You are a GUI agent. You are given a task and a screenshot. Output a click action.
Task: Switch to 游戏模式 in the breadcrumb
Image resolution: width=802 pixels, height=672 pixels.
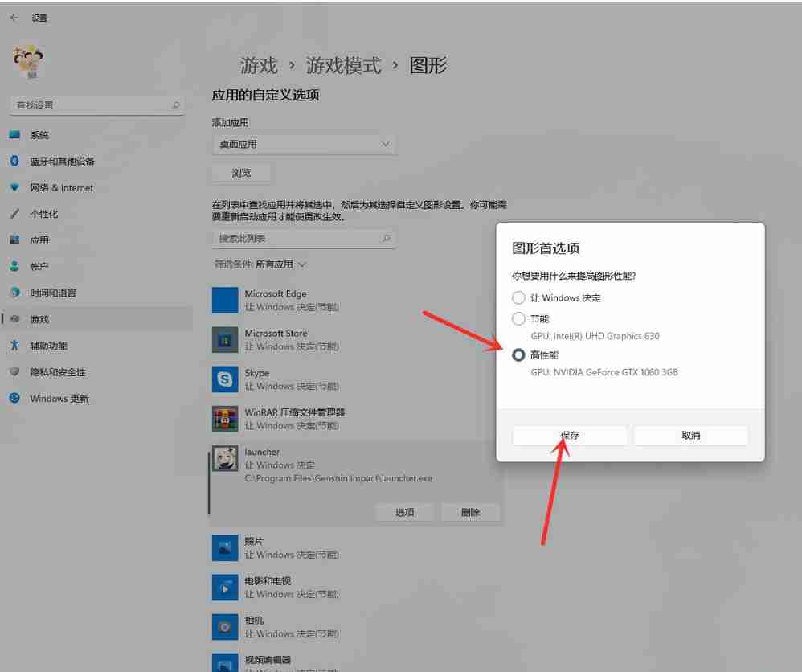click(x=342, y=66)
